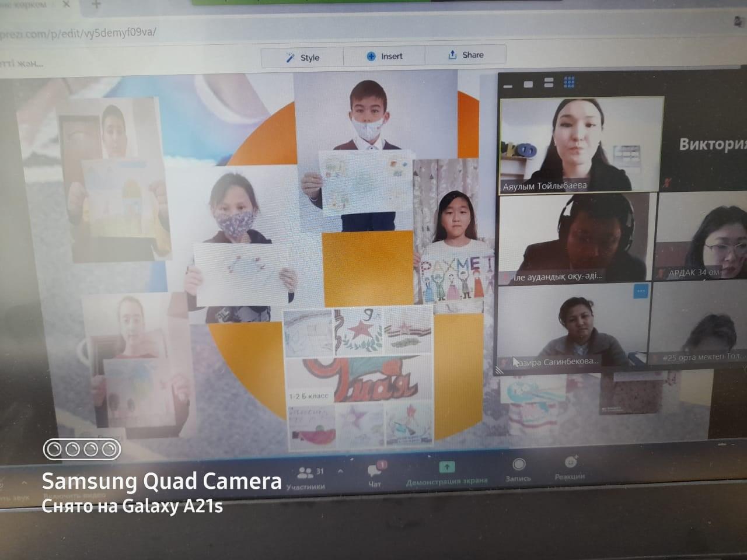
Task: Open the blue three-dots menu on video tile
Action: [x=641, y=290]
